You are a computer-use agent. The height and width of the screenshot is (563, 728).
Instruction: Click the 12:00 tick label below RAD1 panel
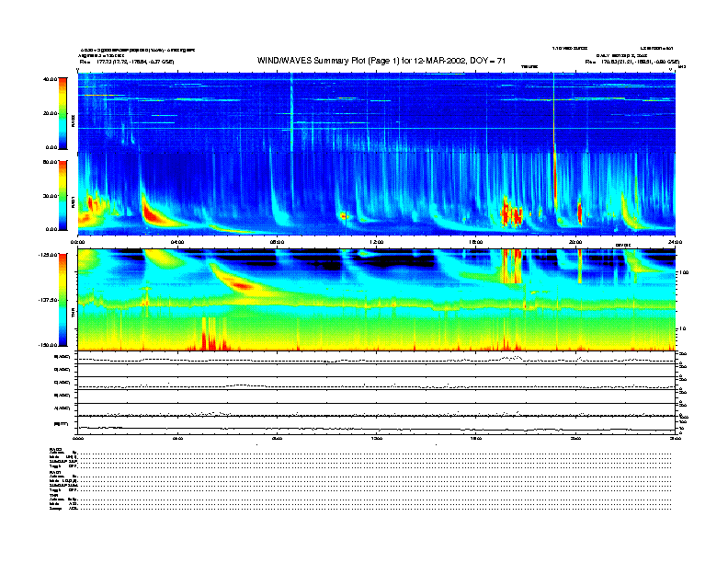(x=376, y=242)
